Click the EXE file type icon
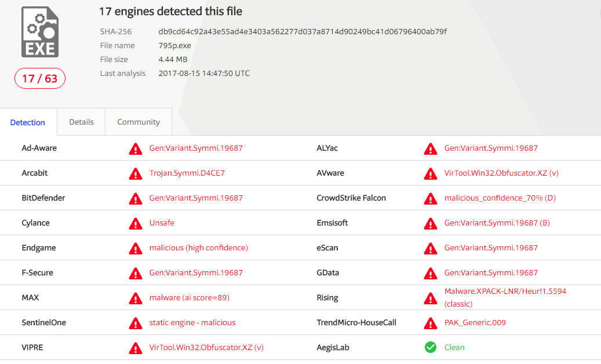This screenshot has width=601, height=364. click(x=39, y=32)
